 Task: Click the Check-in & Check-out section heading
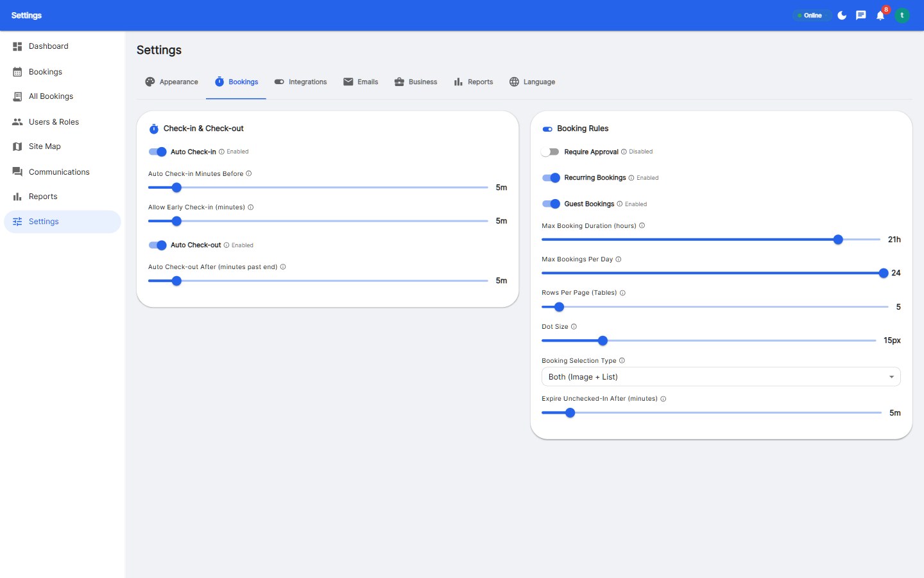(203, 128)
